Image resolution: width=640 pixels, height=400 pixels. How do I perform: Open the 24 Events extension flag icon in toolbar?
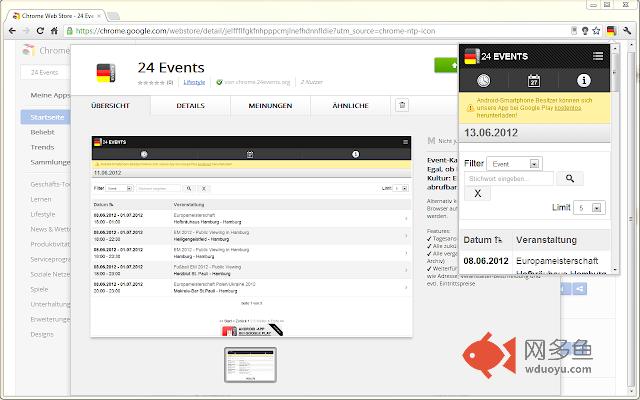point(611,31)
